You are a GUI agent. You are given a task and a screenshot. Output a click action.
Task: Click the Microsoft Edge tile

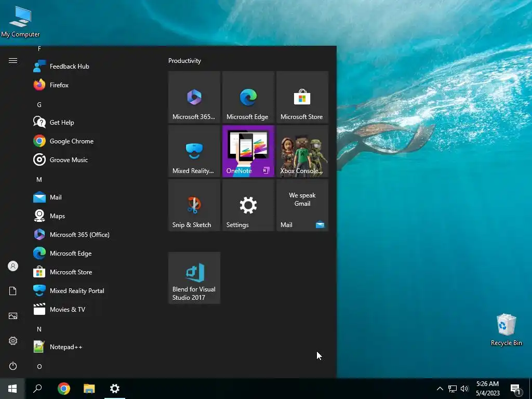(x=248, y=97)
